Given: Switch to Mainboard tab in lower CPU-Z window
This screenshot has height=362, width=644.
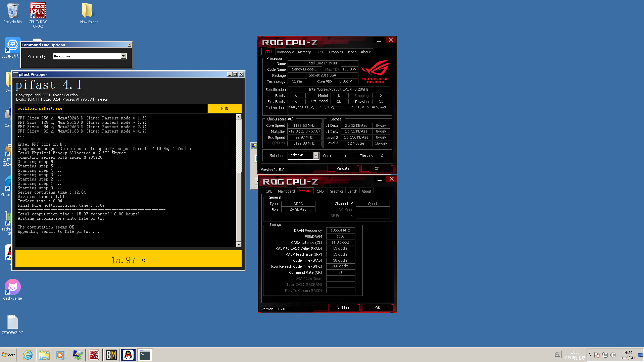Looking at the screenshot, I should click(x=286, y=191).
